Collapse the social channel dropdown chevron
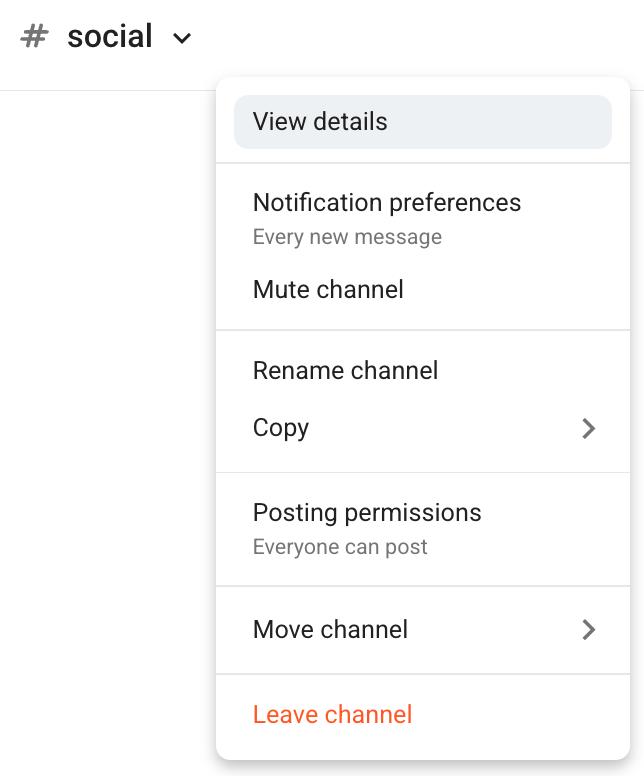This screenshot has width=644, height=776. coord(182,38)
